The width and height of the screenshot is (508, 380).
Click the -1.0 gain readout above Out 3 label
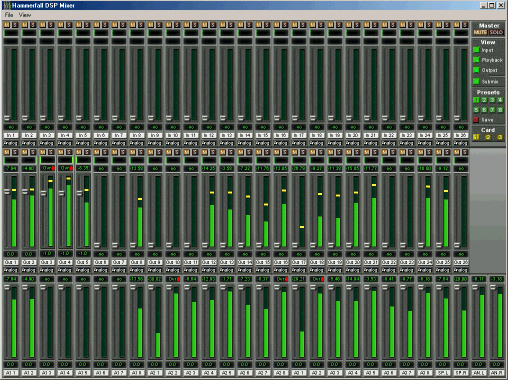coord(47,254)
